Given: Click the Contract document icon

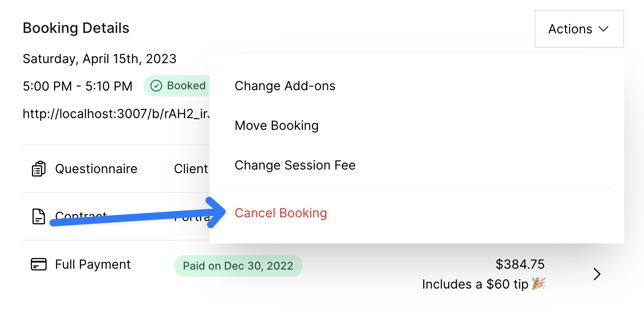Looking at the screenshot, I should (x=39, y=216).
